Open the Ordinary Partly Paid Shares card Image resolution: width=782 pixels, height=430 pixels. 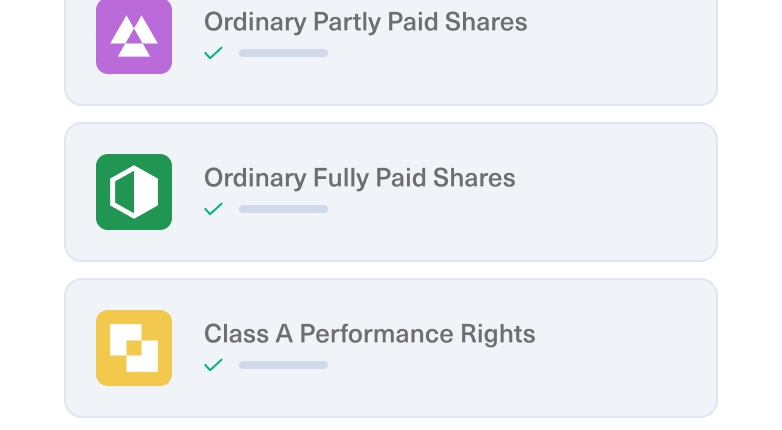tap(391, 52)
